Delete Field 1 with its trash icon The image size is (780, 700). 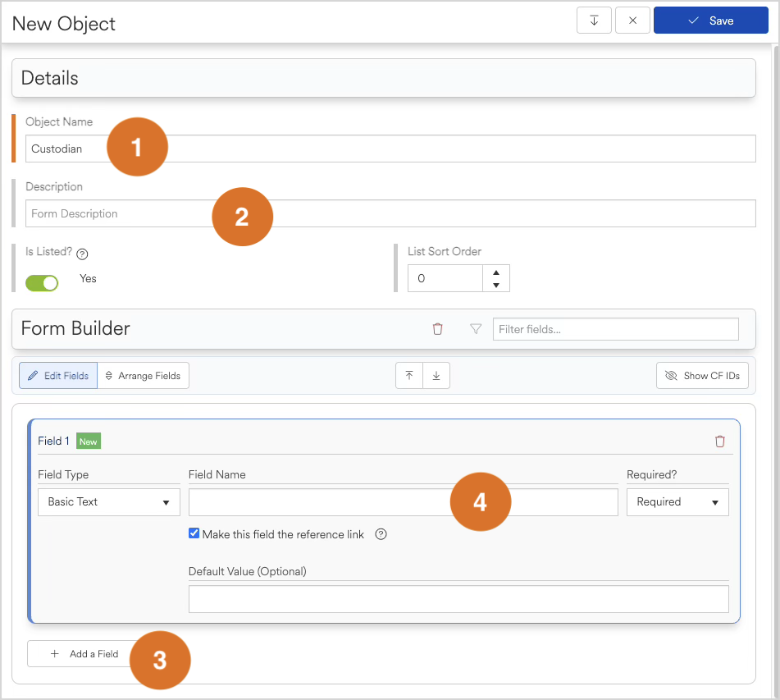coord(719,442)
